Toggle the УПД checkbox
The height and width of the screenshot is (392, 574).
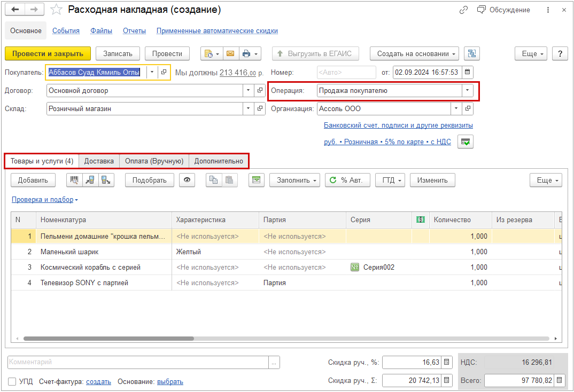coord(12,382)
